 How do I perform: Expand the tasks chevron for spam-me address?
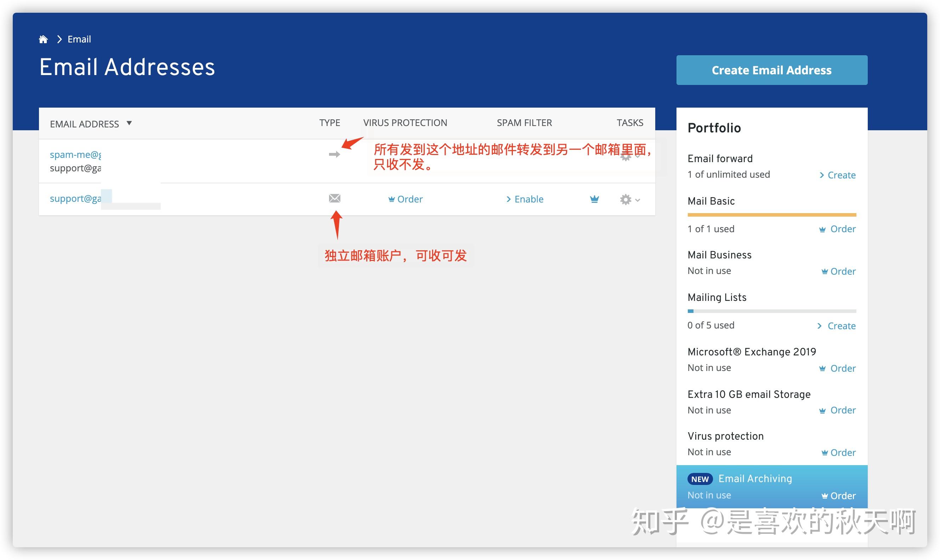tap(638, 157)
